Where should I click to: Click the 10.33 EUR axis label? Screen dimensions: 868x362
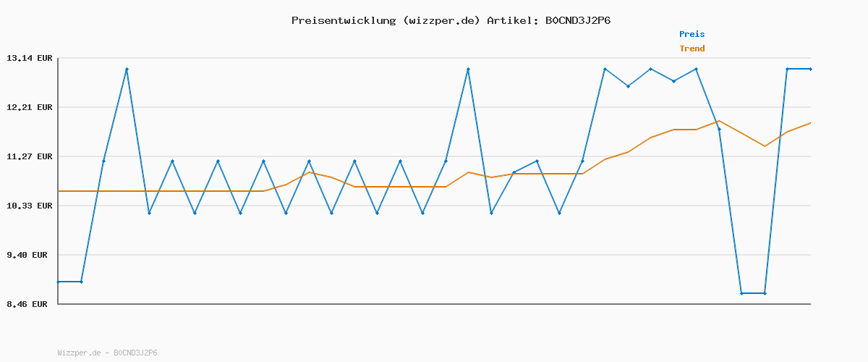point(30,206)
